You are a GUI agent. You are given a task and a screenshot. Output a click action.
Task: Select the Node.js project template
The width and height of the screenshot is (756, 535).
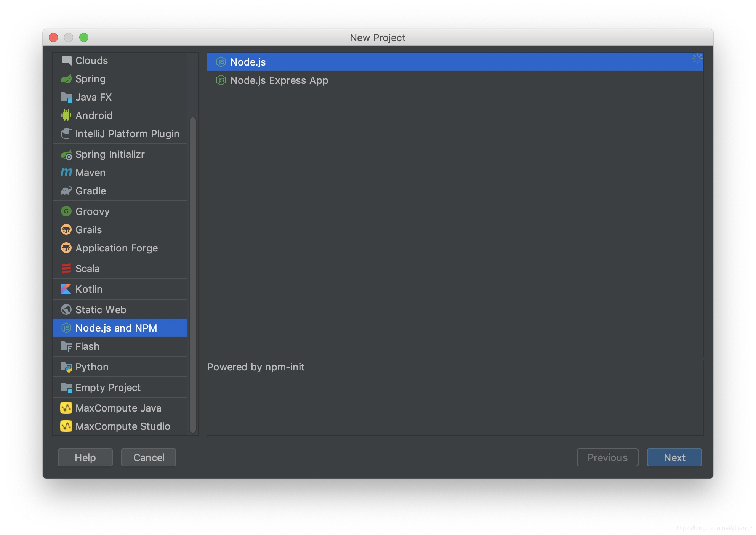click(248, 62)
